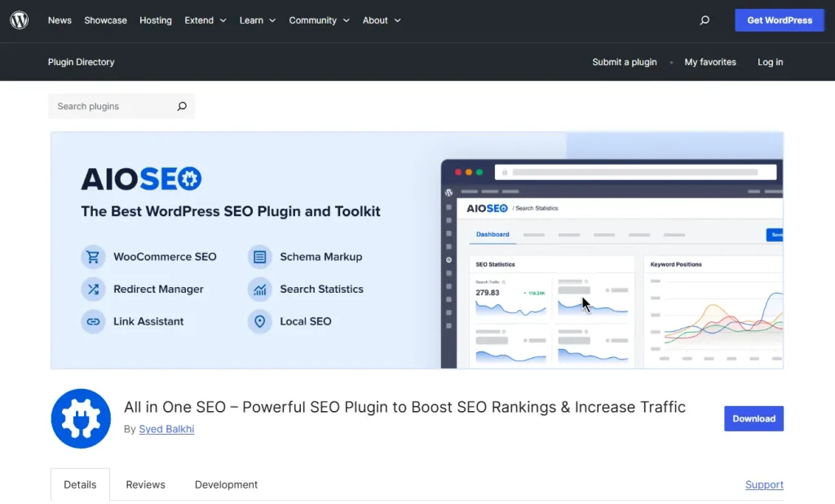
Task: Click the magnifier icon in the plugin search bar
Action: [x=183, y=106]
